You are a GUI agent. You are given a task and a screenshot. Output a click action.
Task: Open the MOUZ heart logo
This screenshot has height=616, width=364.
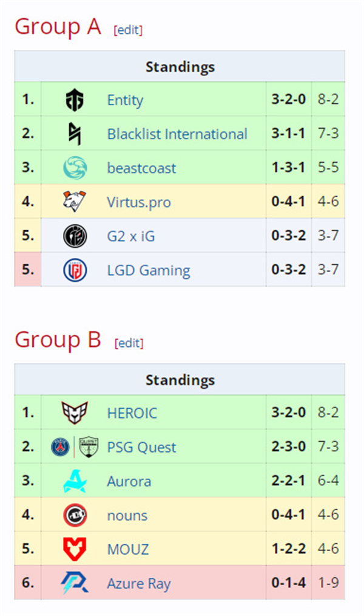[x=75, y=549]
